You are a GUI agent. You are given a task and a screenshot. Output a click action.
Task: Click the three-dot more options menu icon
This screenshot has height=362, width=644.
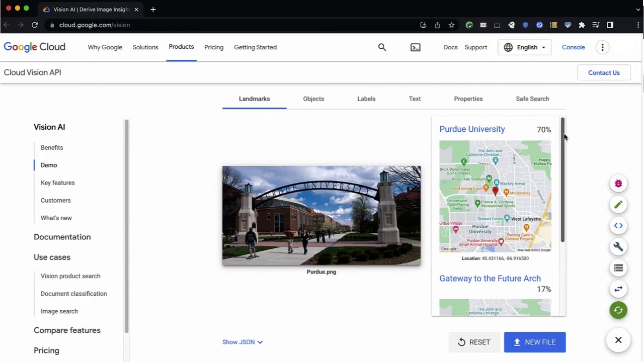pos(602,47)
